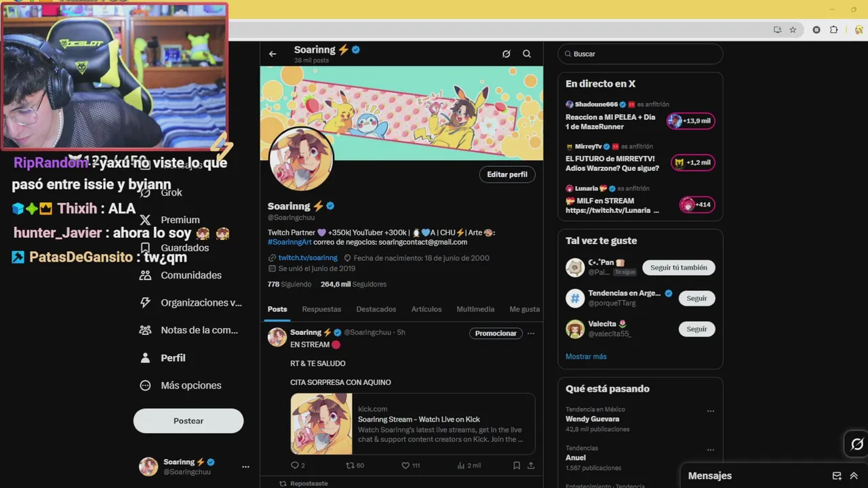Open the #SoarinngArt hashtag link
Viewport: 868px width, 488px height.
click(290, 242)
